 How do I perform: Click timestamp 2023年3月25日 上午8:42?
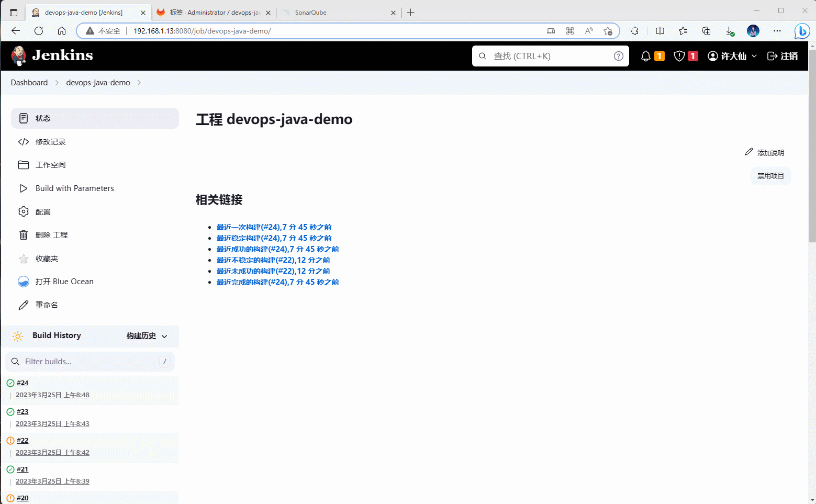(x=52, y=453)
